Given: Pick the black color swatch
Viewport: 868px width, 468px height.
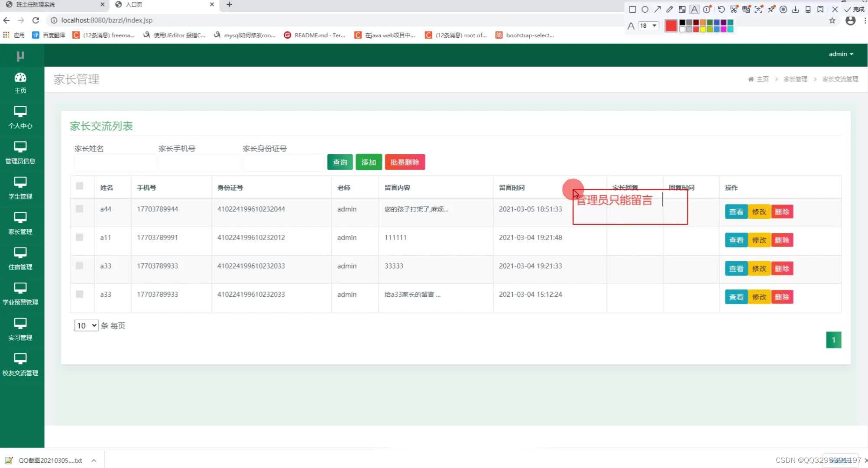Looking at the screenshot, I should (x=682, y=23).
